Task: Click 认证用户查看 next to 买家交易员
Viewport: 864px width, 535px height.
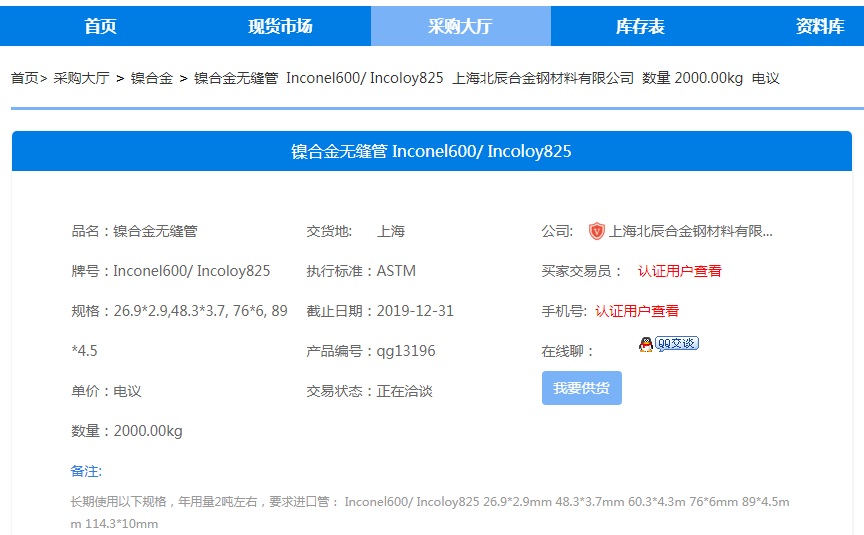Action: 679,271
